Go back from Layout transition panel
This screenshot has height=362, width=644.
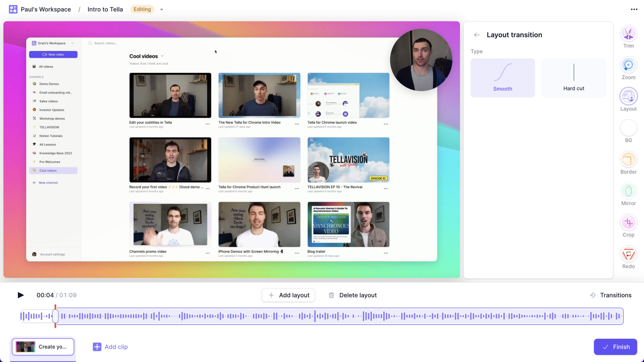point(477,35)
